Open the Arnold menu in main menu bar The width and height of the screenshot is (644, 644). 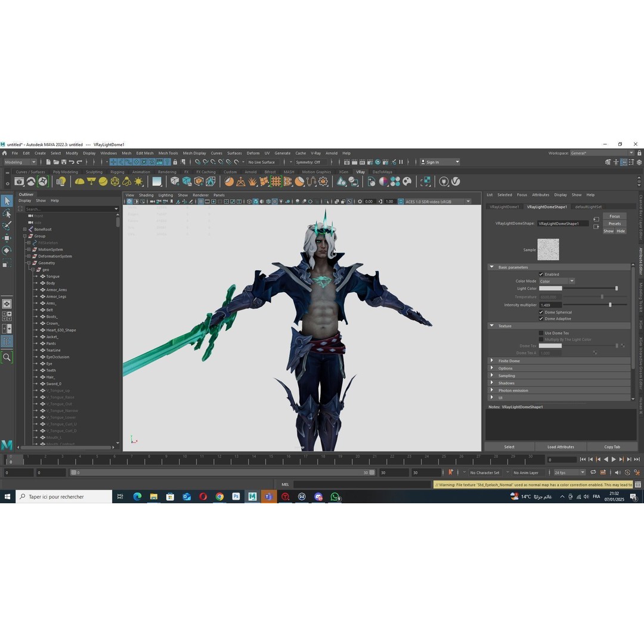(x=332, y=153)
